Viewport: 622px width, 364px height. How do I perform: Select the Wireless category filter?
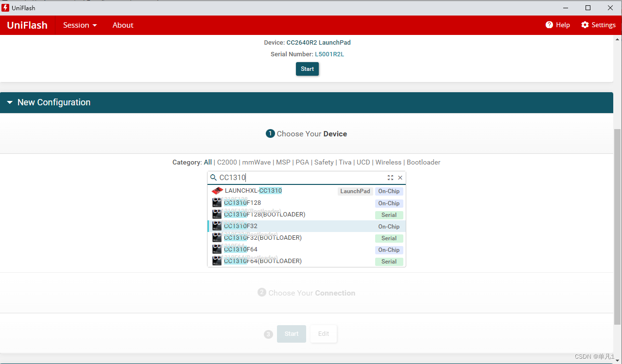point(388,162)
